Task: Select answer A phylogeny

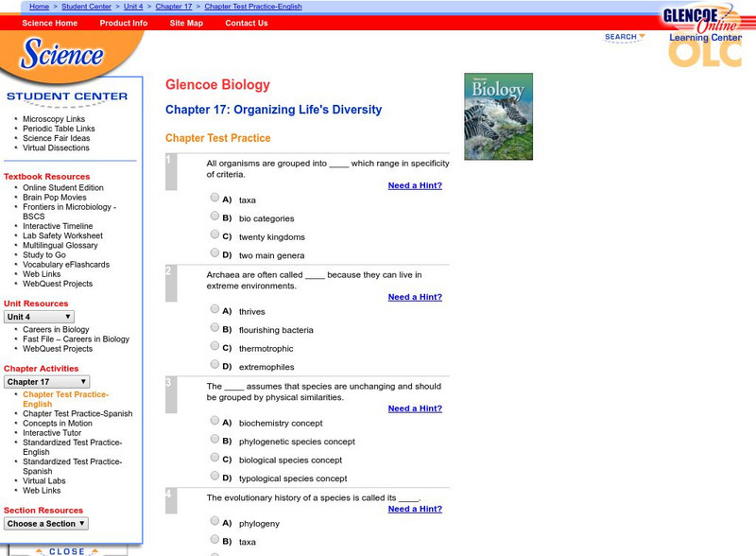Action: click(215, 520)
